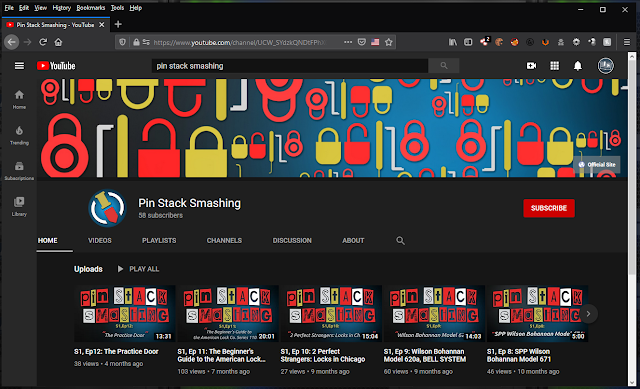Image resolution: width=640 pixels, height=389 pixels.
Task: Open Library in the sidebar
Action: coord(19,207)
